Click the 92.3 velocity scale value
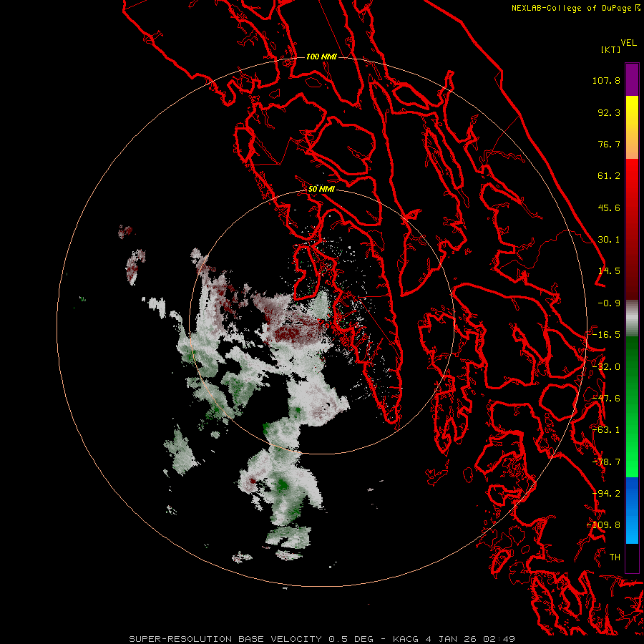 tap(609, 112)
